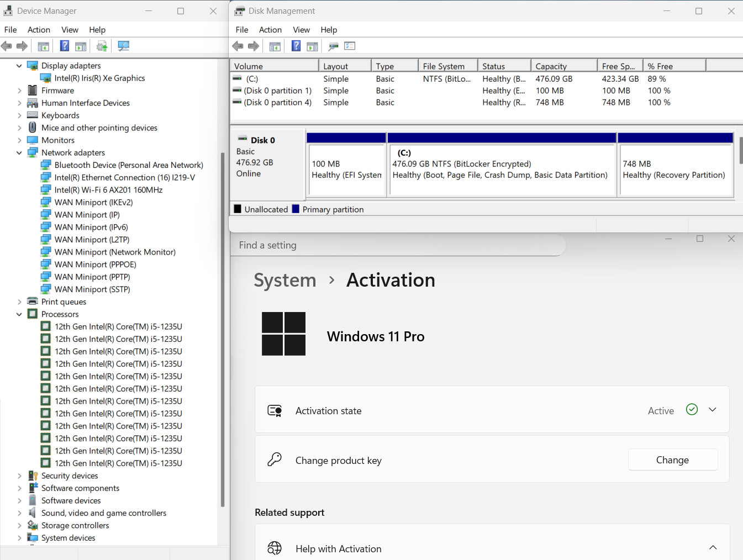The image size is (743, 560).
Task: Click Primary partition blue legend swatch
Action: click(296, 209)
